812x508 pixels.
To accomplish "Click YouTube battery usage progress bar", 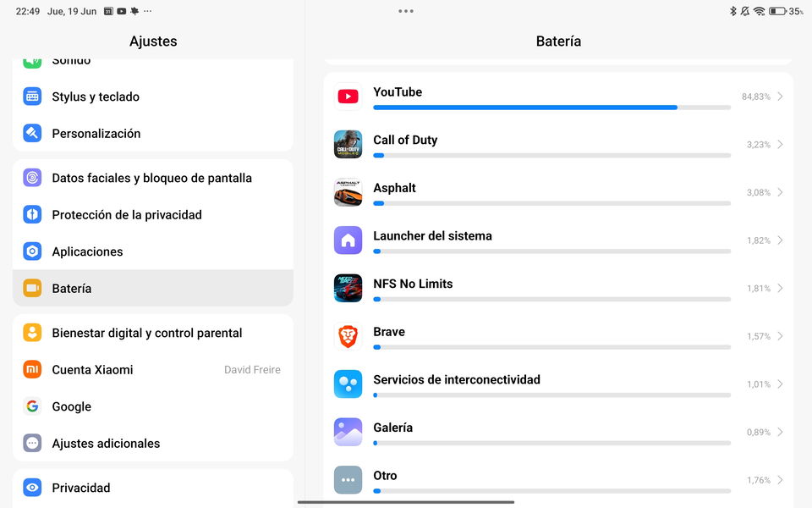I will point(551,108).
